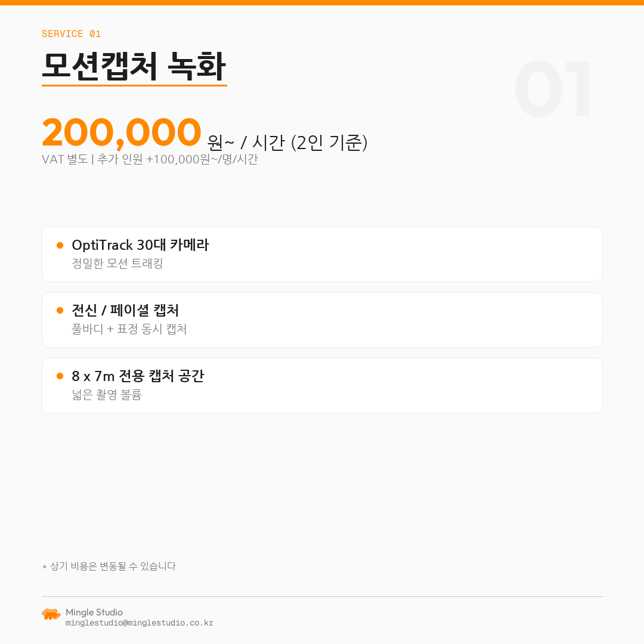Click the 모션캡처 녹화 title
The width and height of the screenshot is (644, 644).
tap(134, 66)
